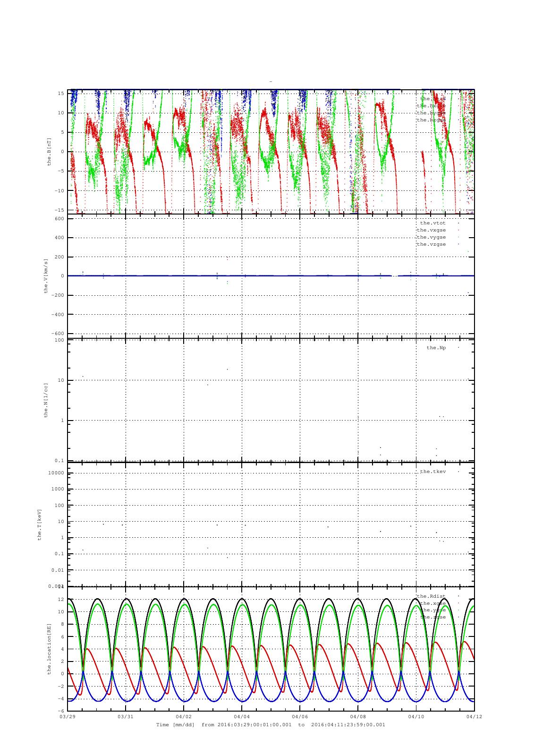Screen dimensions: 534x756
Task: Click the '03/29' time axis tick label
Action: [x=68, y=716]
